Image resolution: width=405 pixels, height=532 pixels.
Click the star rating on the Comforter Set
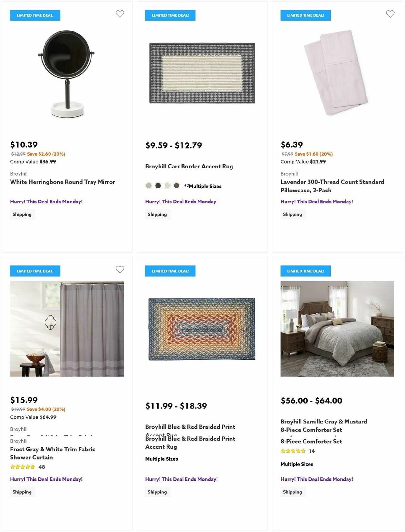293,451
